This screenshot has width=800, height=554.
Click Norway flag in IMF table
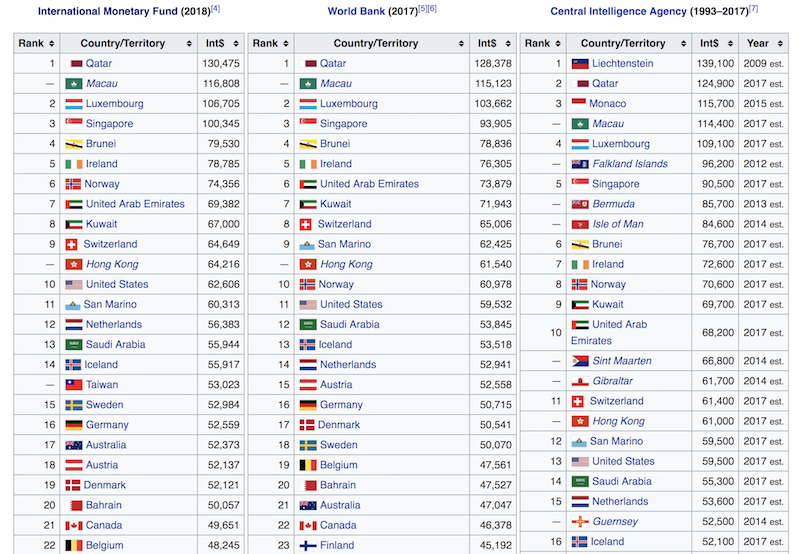click(x=73, y=184)
